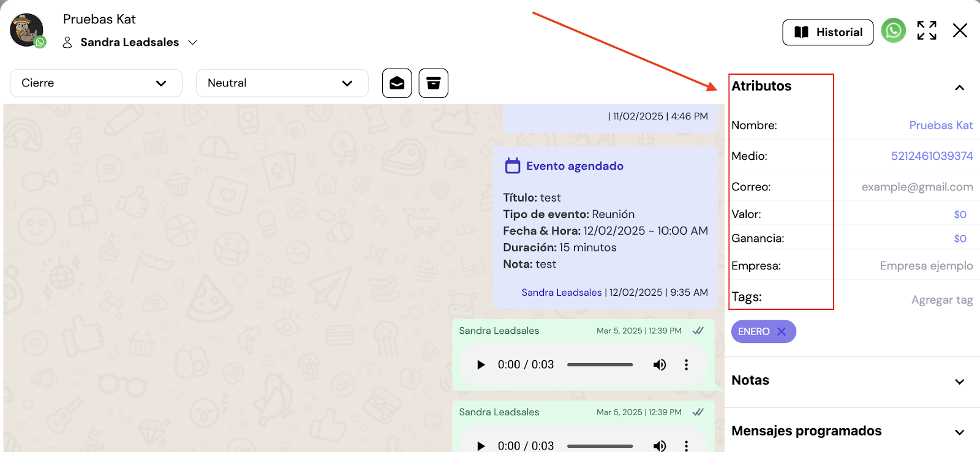Screen dimensions: 980x452
Task: Open more options on first audio message
Action: click(x=686, y=365)
